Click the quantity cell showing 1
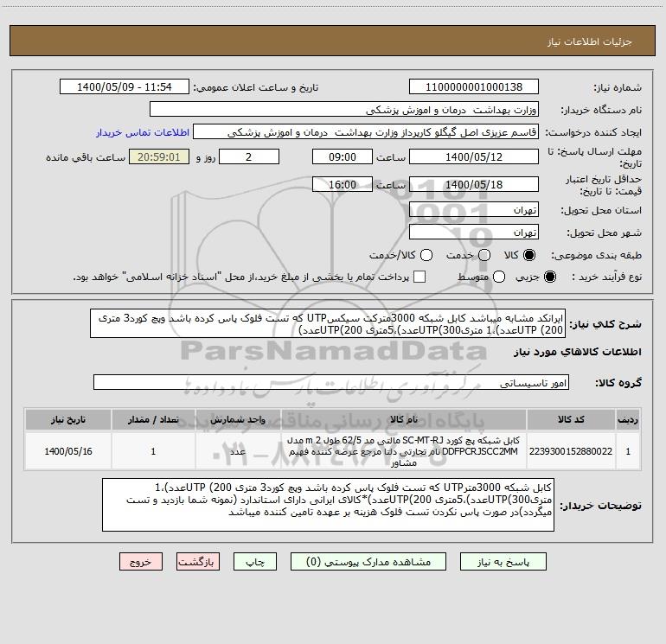666x644 pixels. pos(153,451)
